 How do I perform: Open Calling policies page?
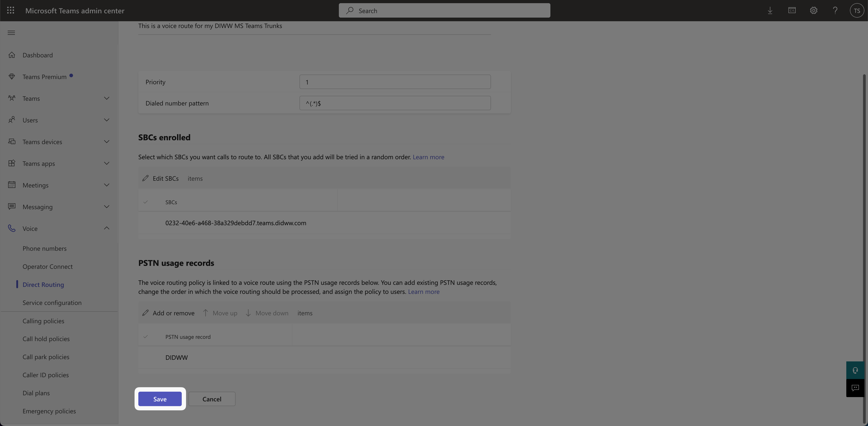click(x=43, y=321)
